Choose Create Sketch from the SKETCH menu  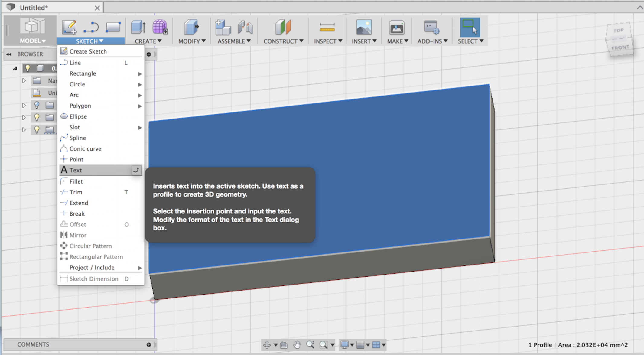101,51
